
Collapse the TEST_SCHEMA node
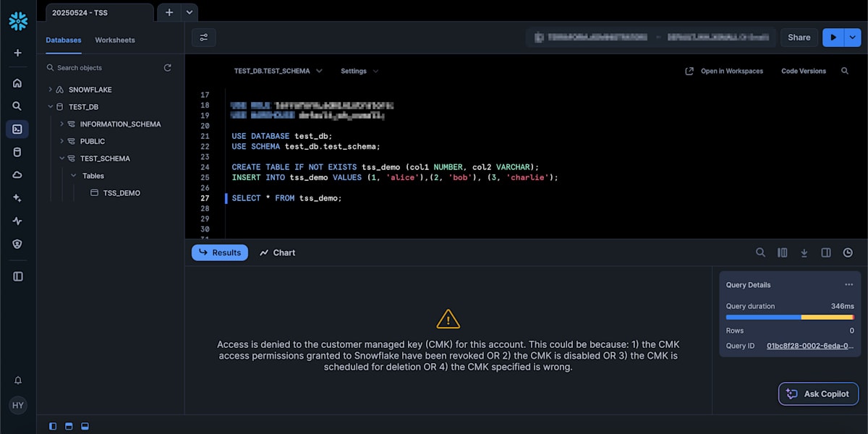[61, 158]
